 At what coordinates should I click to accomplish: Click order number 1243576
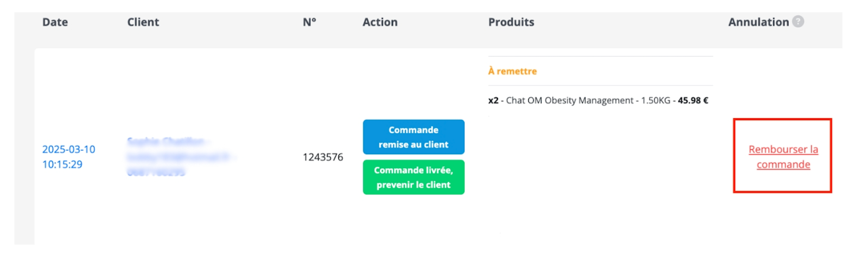(x=323, y=157)
